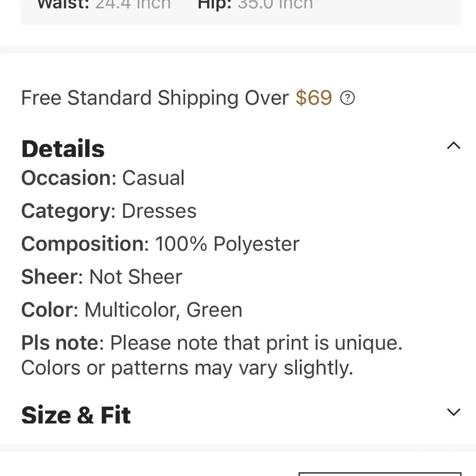The height and width of the screenshot is (476, 476).
Task: Click the Casual occasion value
Action: (x=153, y=178)
